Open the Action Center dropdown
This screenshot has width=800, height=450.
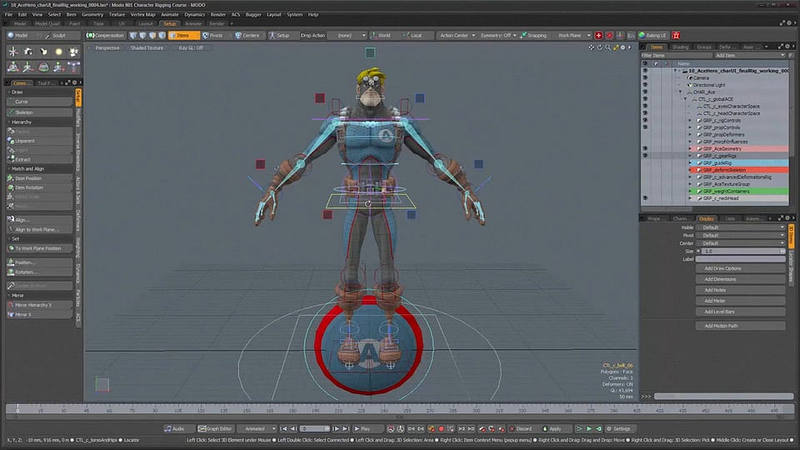457,35
